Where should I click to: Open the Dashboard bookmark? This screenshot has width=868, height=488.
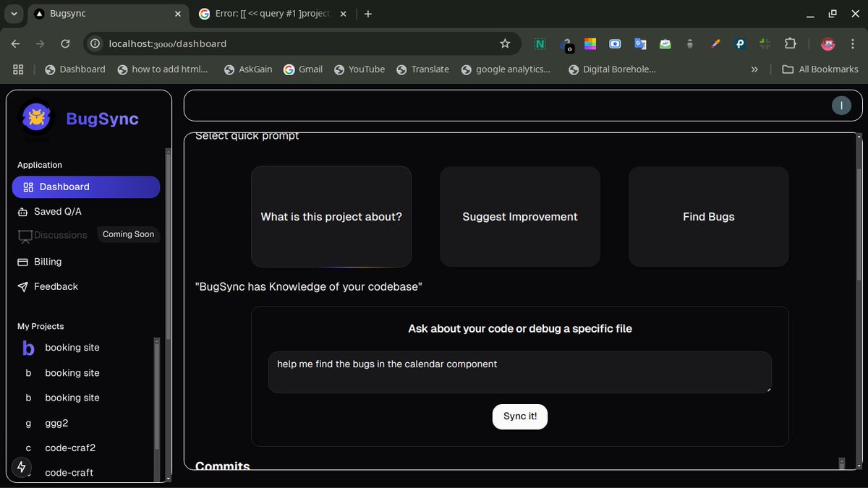[75, 69]
